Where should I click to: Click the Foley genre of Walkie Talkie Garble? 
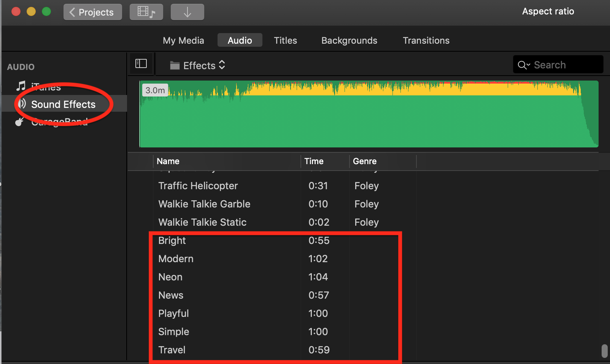click(x=367, y=204)
